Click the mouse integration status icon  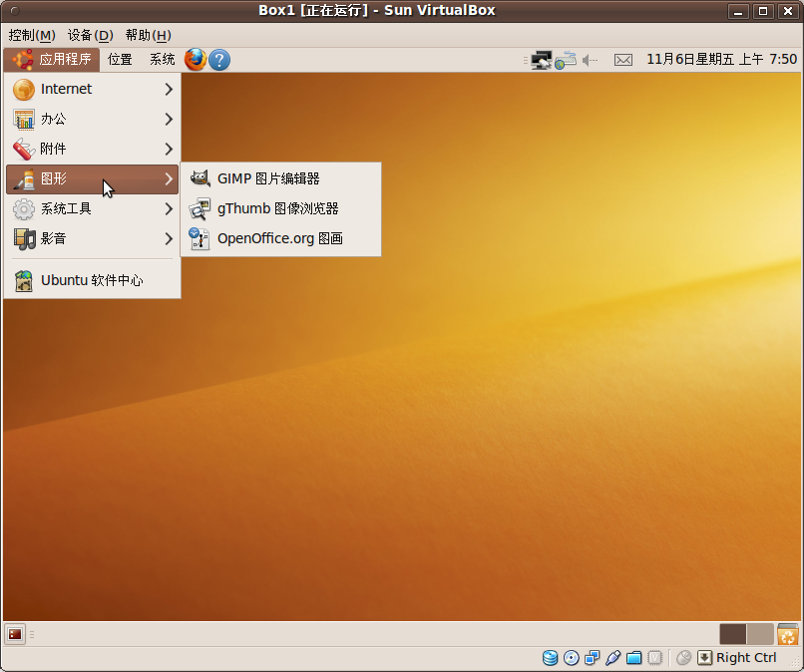pos(683,658)
